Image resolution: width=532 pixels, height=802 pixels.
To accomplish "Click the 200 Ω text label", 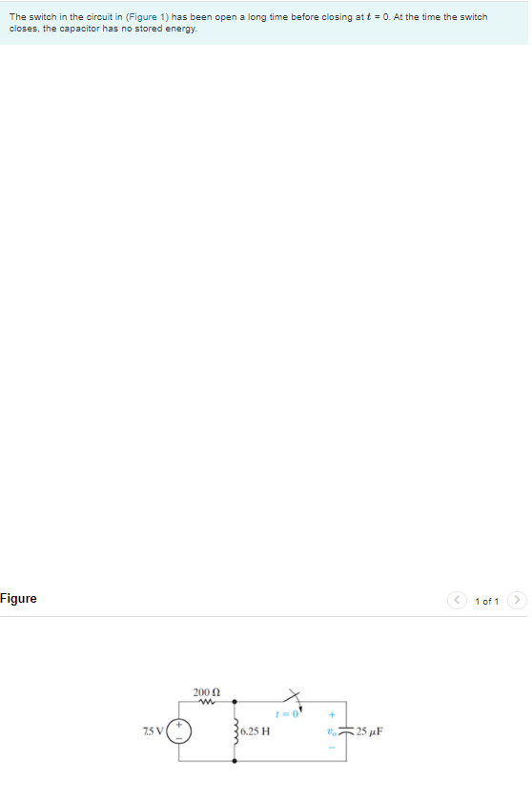I will point(207,692).
